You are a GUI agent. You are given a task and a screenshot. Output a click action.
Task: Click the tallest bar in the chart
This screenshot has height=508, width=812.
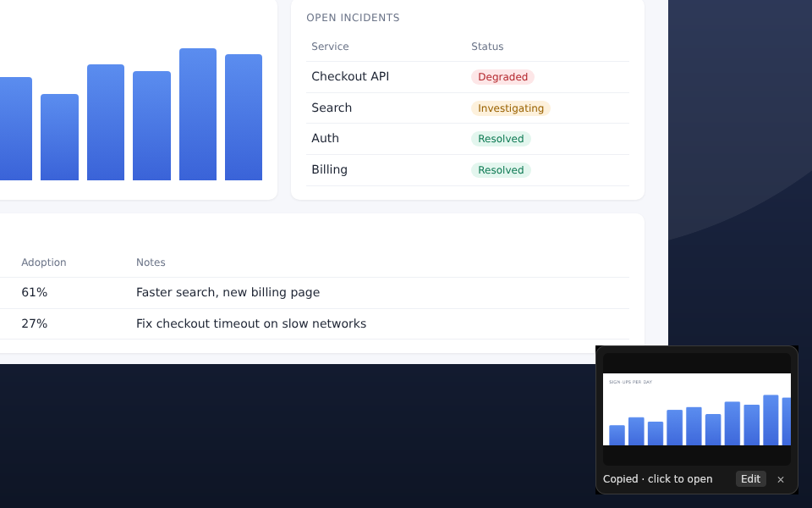(x=198, y=114)
